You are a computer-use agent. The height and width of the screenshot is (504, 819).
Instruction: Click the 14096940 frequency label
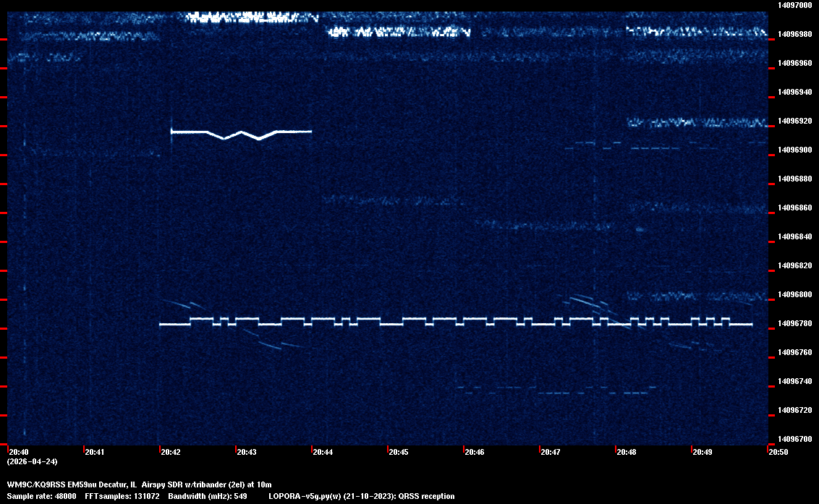pyautogui.click(x=795, y=92)
